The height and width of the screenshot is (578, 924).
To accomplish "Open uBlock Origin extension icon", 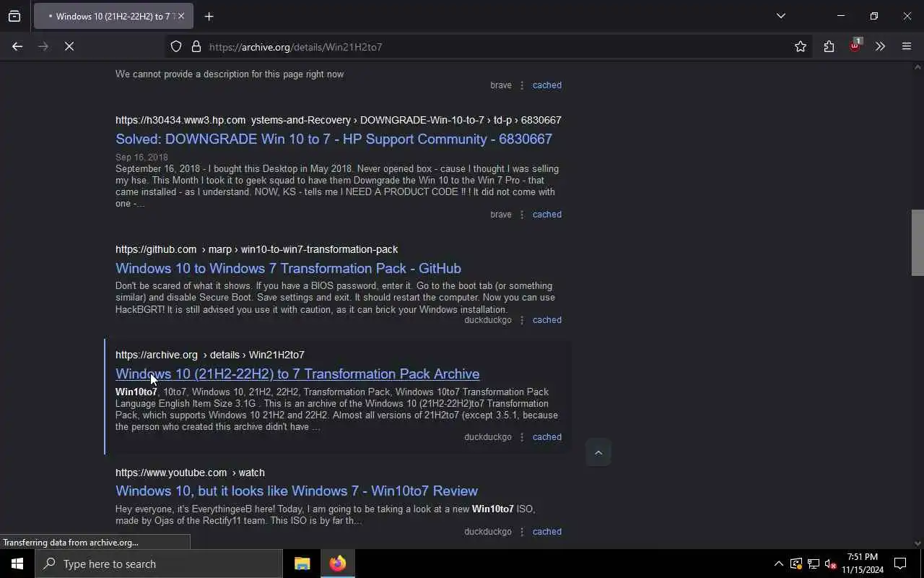I will [855, 46].
